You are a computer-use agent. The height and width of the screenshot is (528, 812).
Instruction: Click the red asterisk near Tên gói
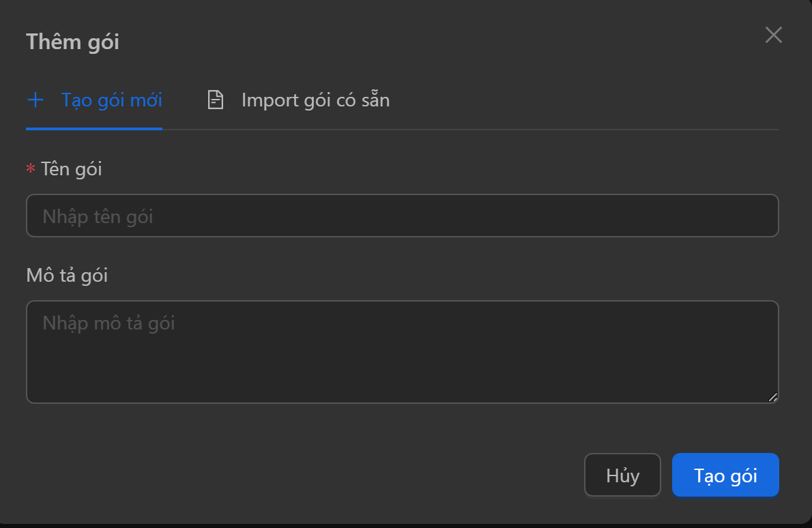coord(30,170)
